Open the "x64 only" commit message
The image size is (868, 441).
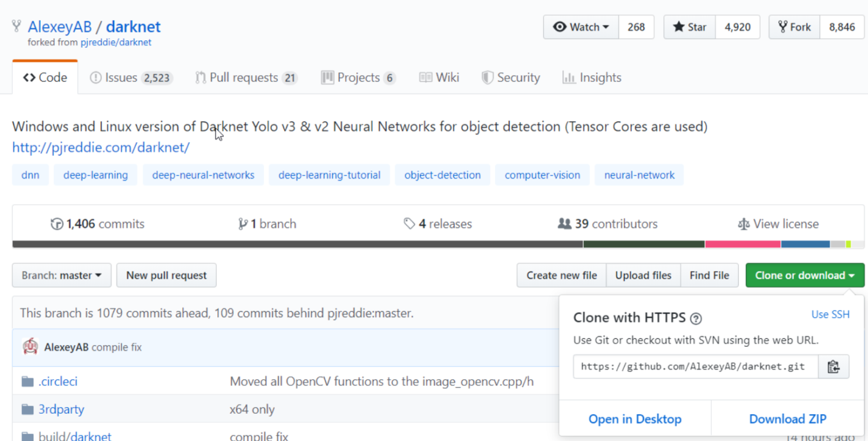(x=252, y=409)
